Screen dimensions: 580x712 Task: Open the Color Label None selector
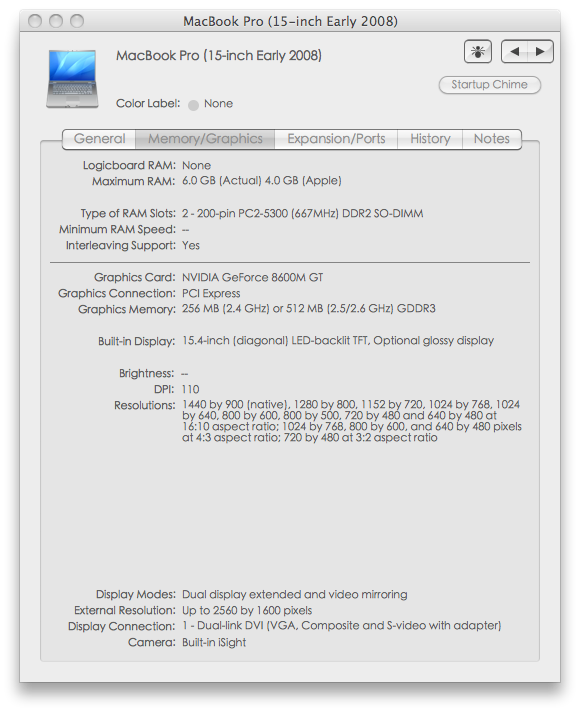coord(211,104)
